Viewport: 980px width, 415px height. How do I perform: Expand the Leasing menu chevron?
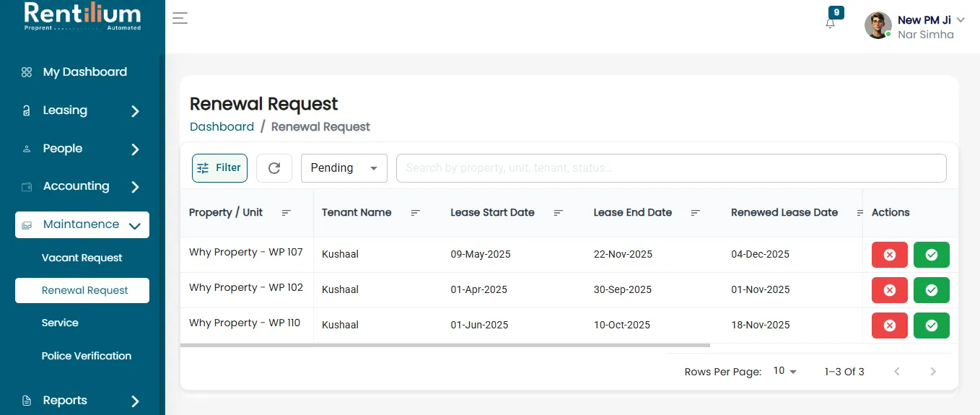point(135,111)
